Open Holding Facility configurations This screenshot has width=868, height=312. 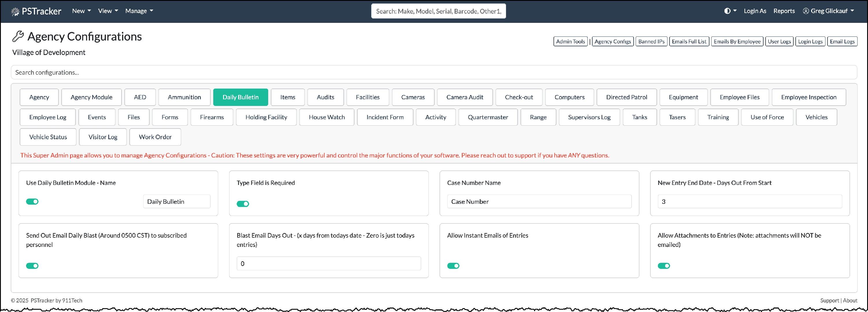266,117
